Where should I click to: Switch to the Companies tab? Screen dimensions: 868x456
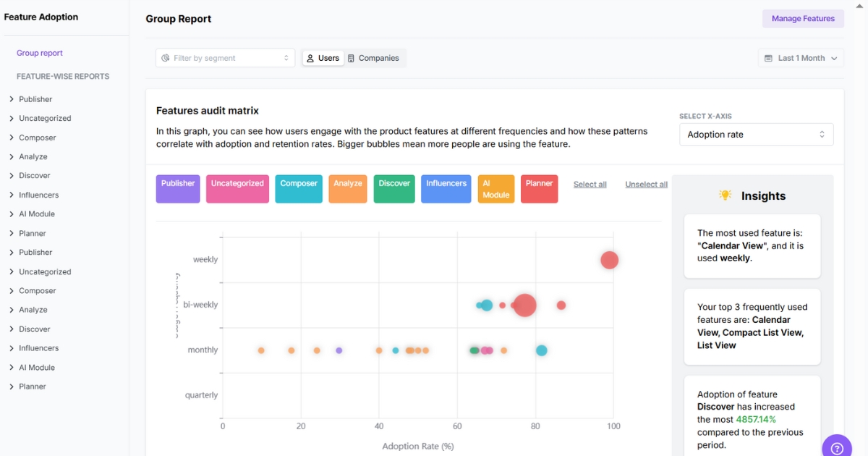tap(375, 57)
